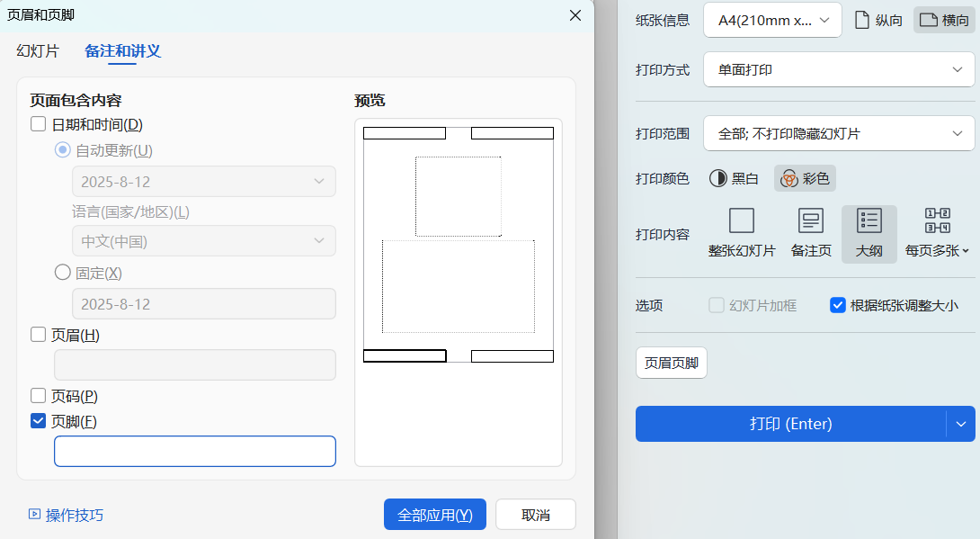Open 操作技巧 tips link
This screenshot has width=980, height=539.
(x=67, y=515)
